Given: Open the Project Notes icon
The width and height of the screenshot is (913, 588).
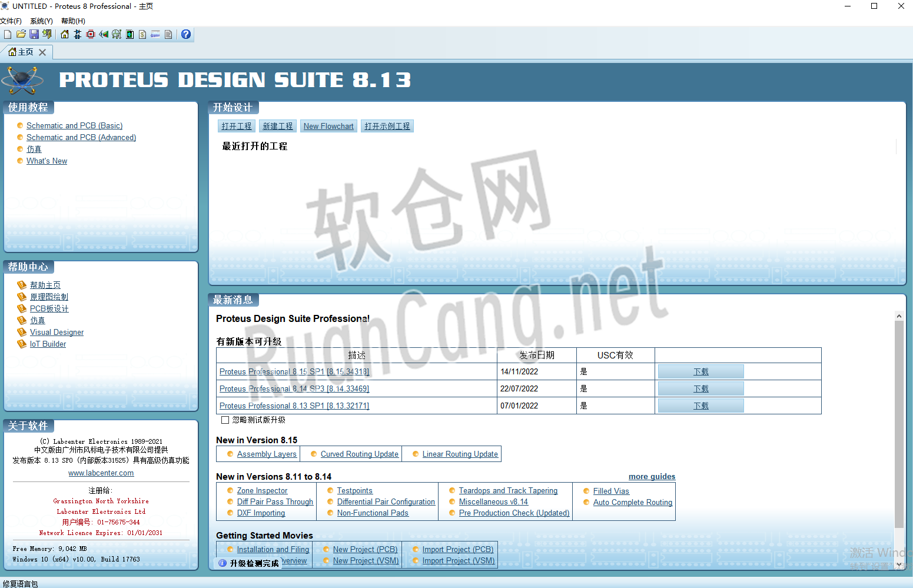Looking at the screenshot, I should [168, 34].
